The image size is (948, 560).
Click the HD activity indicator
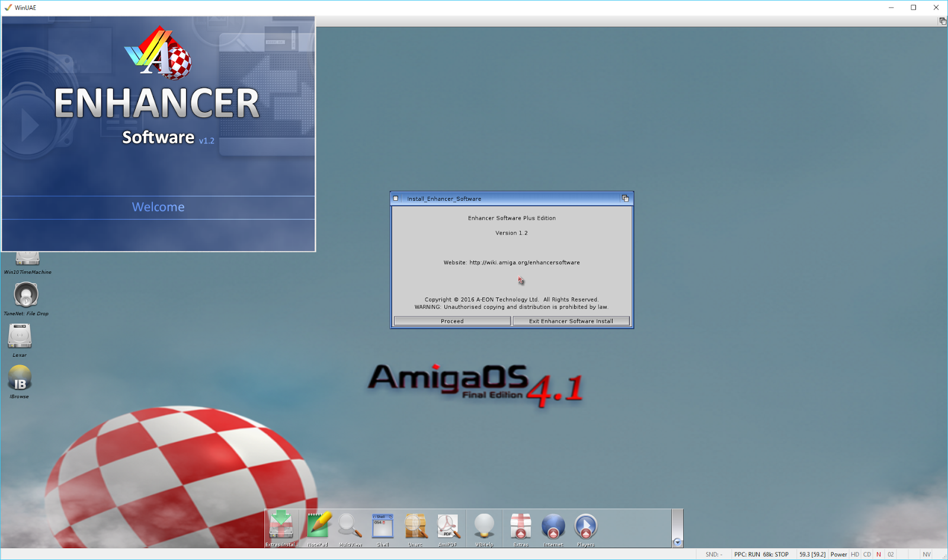(855, 555)
